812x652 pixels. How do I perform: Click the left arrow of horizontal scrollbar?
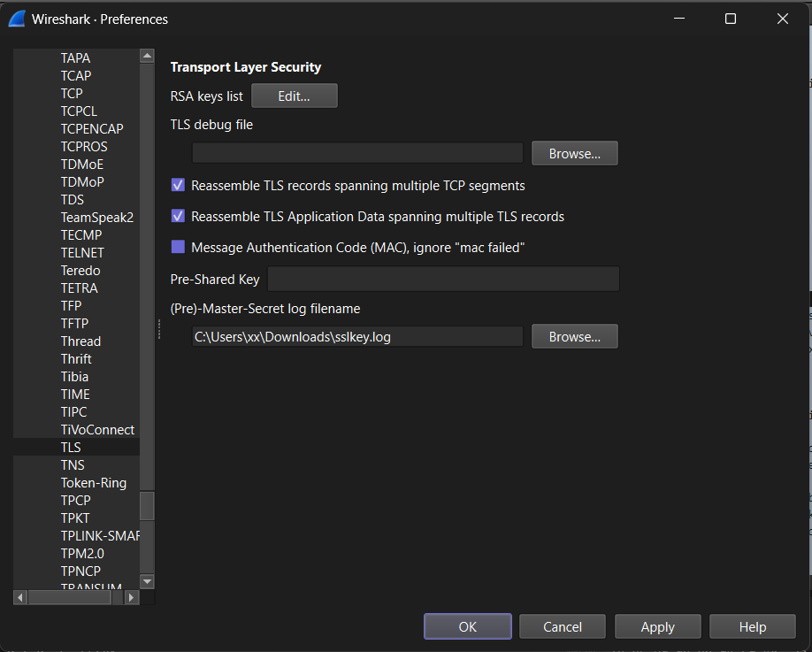click(20, 598)
